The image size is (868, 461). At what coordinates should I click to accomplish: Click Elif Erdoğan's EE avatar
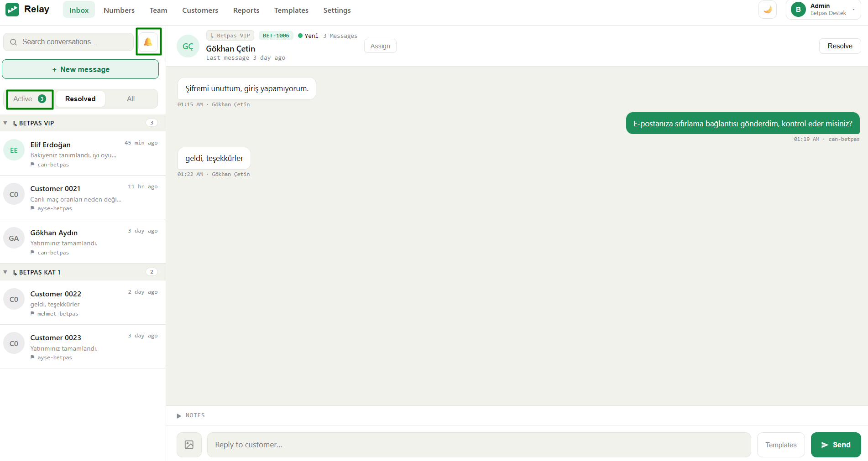tap(14, 150)
